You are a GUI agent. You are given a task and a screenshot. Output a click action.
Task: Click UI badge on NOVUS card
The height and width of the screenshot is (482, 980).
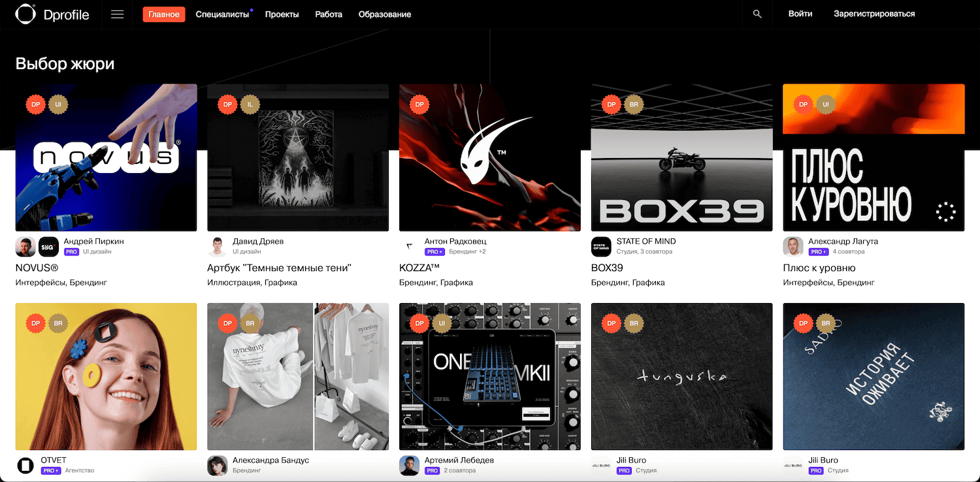point(58,104)
